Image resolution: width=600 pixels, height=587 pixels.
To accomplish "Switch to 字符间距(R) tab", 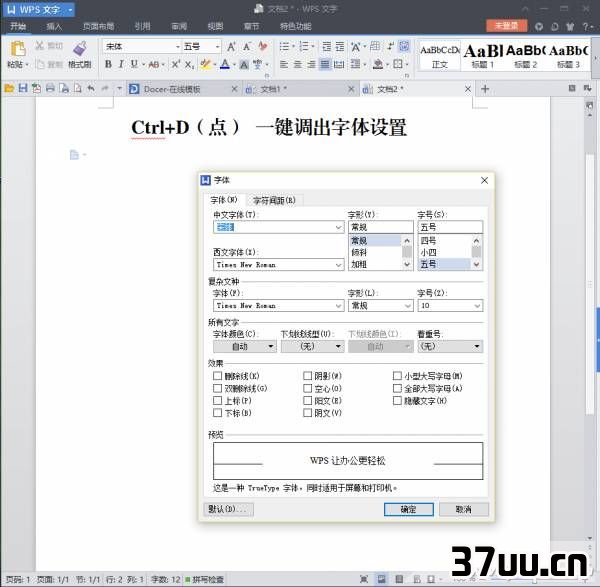I will 274,200.
